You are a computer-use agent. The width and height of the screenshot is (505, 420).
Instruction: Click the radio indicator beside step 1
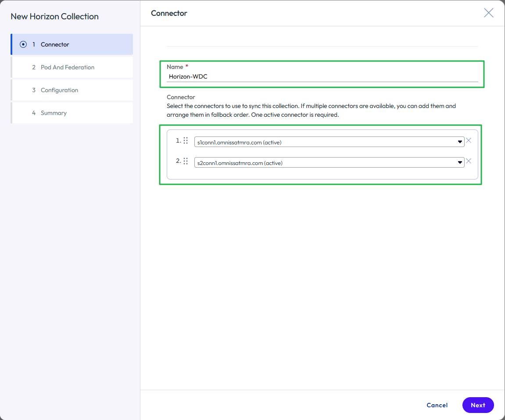pos(23,44)
